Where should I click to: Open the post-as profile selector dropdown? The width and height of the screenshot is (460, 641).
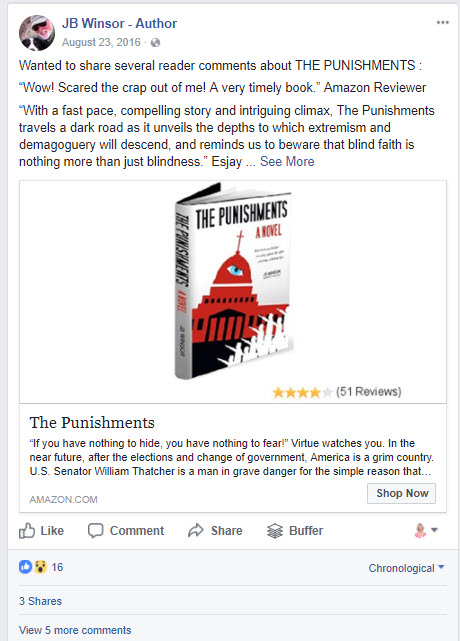pos(426,530)
